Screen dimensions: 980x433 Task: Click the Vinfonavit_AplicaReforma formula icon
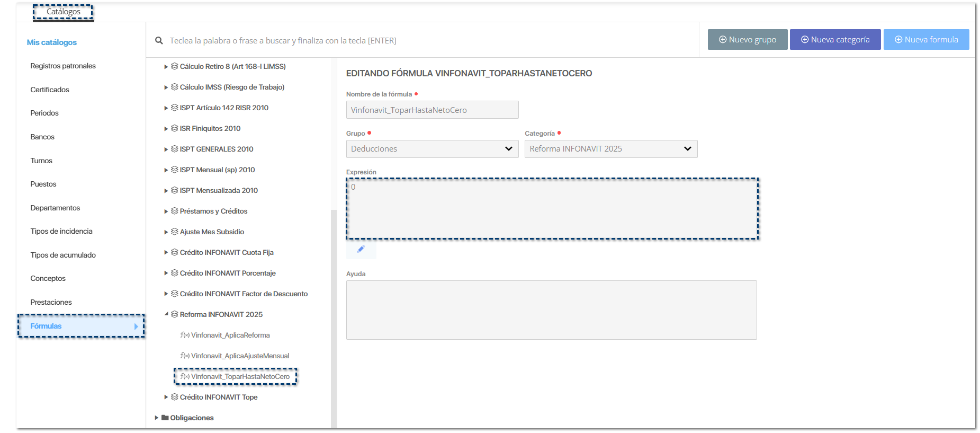[x=185, y=335]
